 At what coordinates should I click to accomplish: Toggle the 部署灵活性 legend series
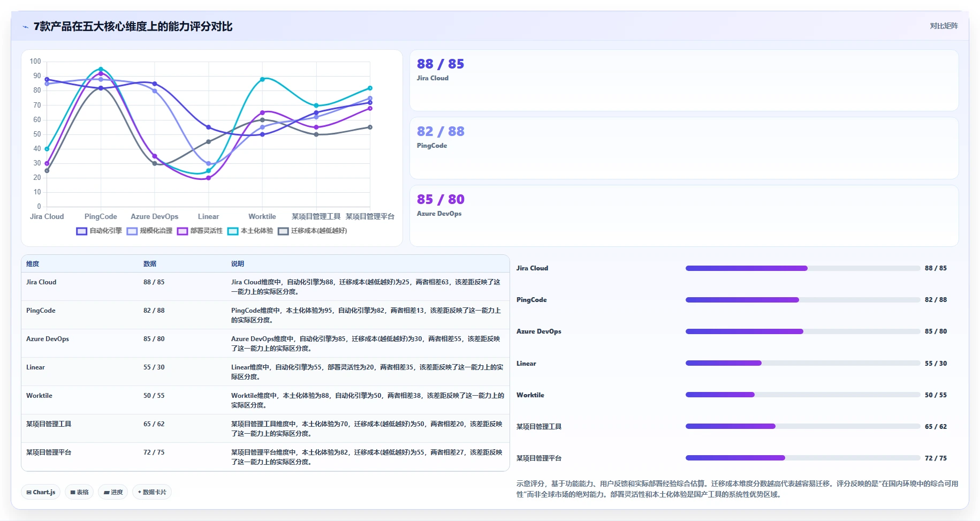(200, 231)
